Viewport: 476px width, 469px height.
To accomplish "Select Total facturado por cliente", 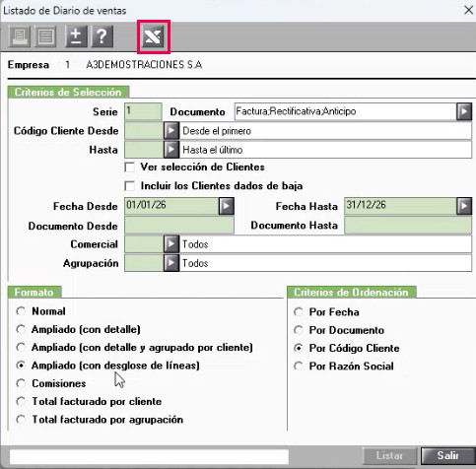I will pyautogui.click(x=21, y=401).
